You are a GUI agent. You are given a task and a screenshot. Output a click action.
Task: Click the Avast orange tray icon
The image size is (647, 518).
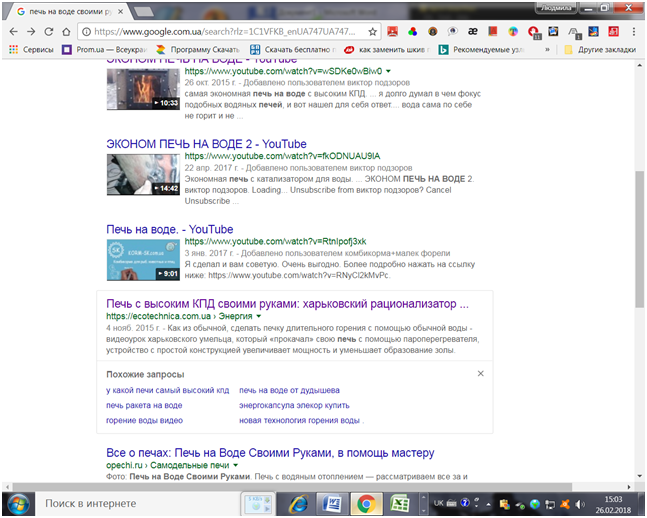pyautogui.click(x=565, y=504)
